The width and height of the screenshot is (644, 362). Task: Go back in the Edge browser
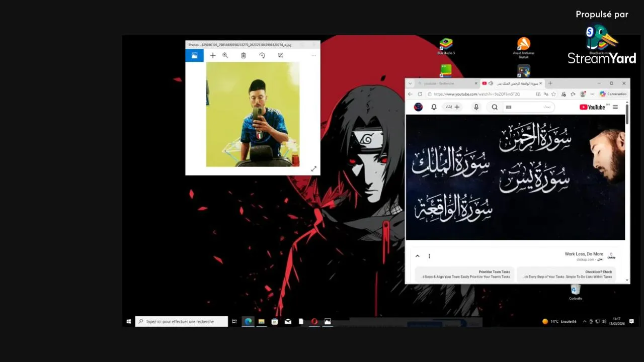pyautogui.click(x=410, y=94)
